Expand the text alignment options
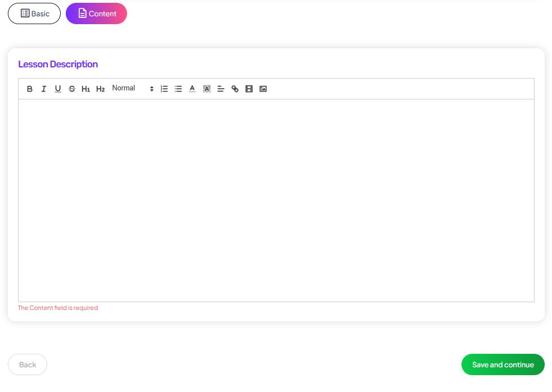 click(220, 89)
